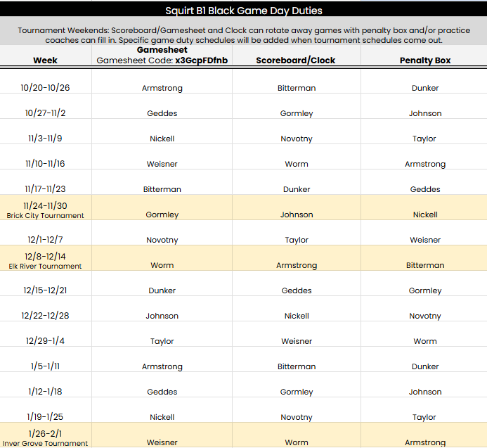Select the Penalty Box column header
This screenshot has width=487, height=448.
pyautogui.click(x=425, y=60)
